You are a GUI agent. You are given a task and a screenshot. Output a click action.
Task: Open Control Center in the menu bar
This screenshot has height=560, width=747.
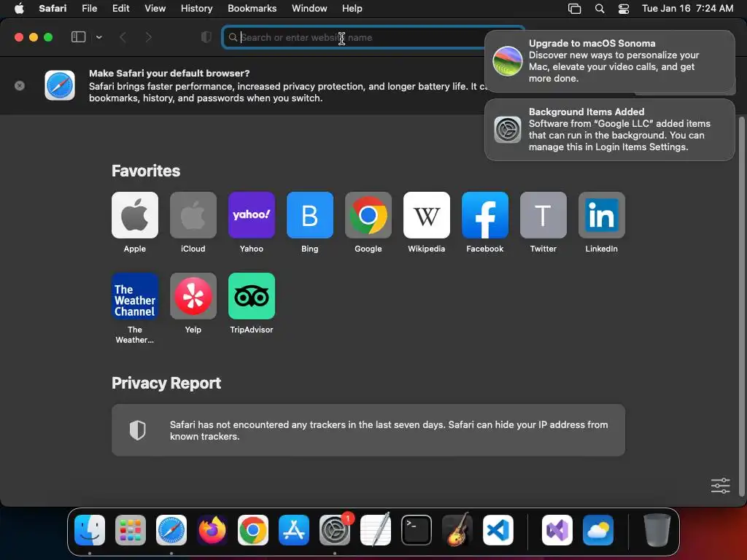[624, 9]
